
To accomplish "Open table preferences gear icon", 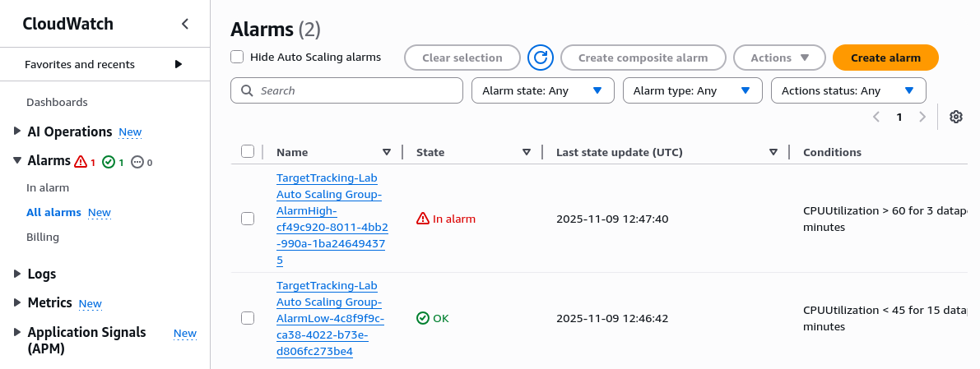I will click(955, 117).
